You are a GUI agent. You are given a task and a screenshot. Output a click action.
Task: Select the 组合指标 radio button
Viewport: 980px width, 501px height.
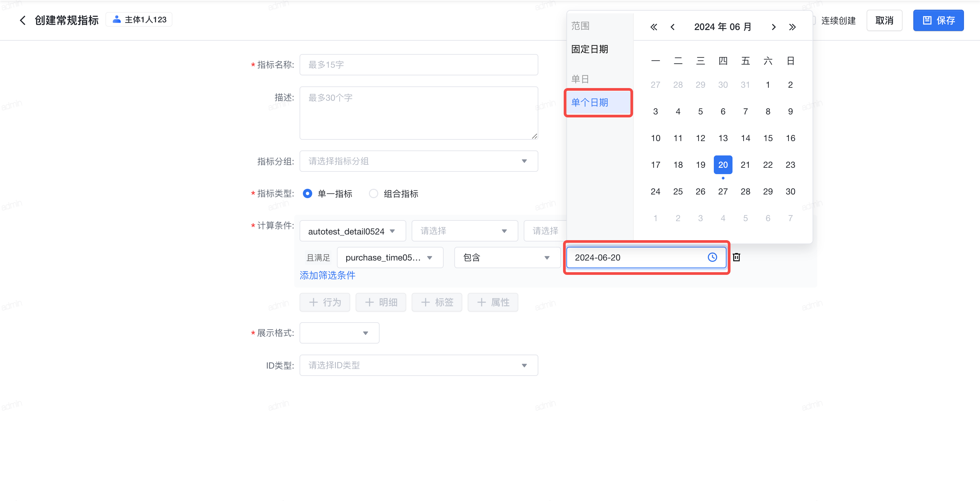374,193
